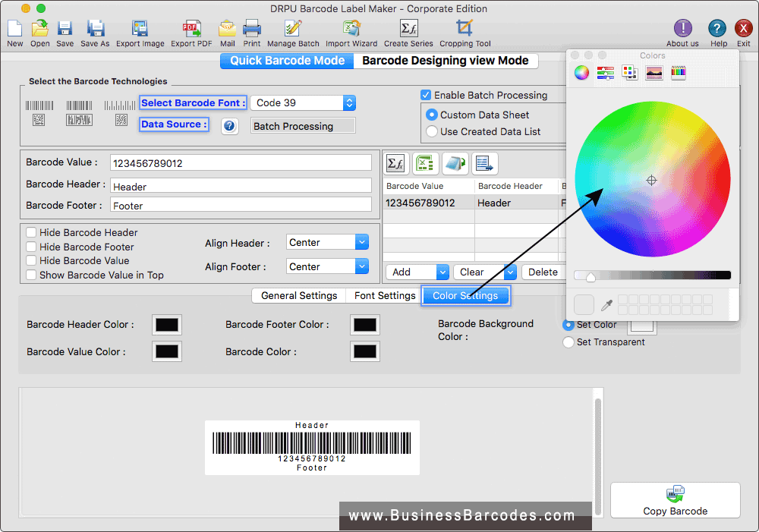The width and height of the screenshot is (759, 532).
Task: Click the Copy Barcode button
Action: [x=676, y=500]
